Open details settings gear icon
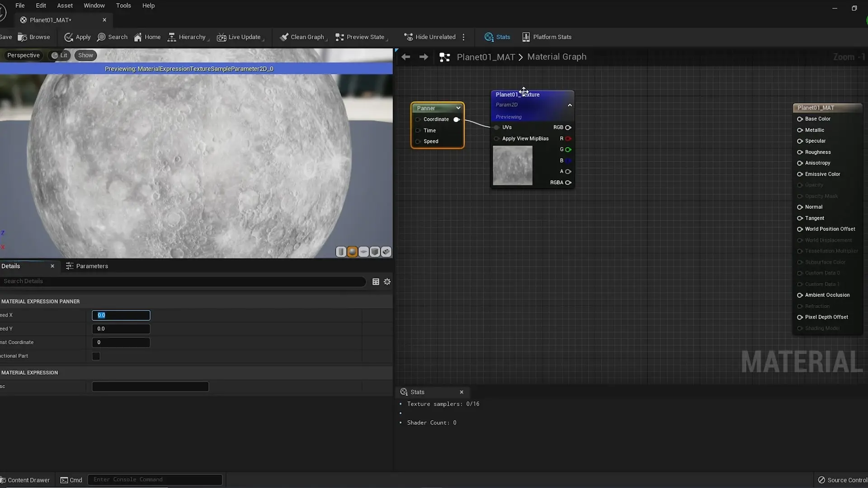Viewport: 868px width, 488px height. pos(387,282)
